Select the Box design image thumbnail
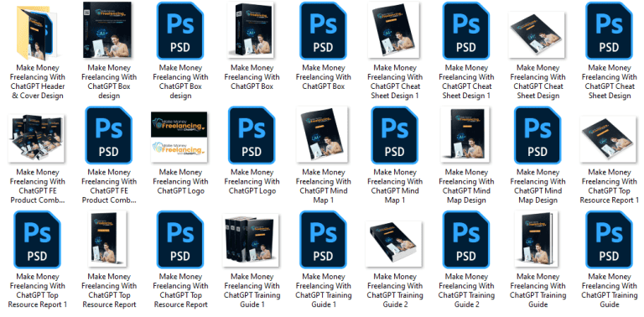Screen dimensions: 644x317 (107, 30)
